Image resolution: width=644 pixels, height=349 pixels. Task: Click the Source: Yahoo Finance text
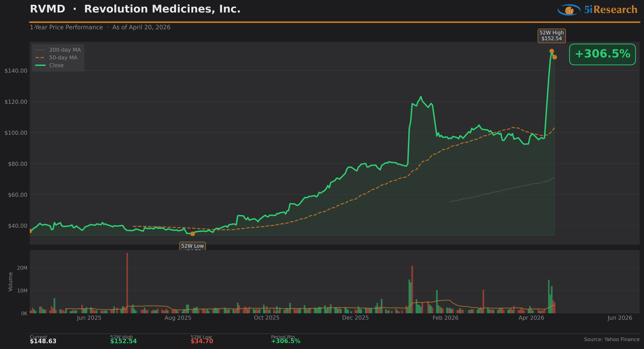612,339
